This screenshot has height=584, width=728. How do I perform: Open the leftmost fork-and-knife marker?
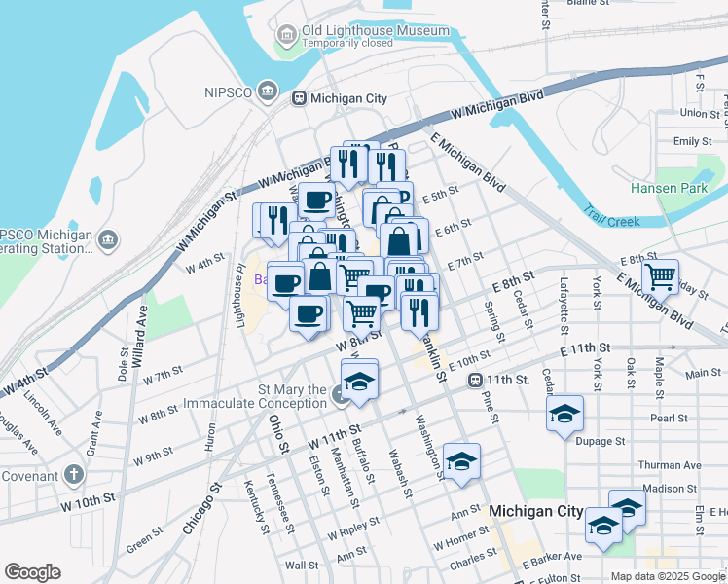coord(278,223)
